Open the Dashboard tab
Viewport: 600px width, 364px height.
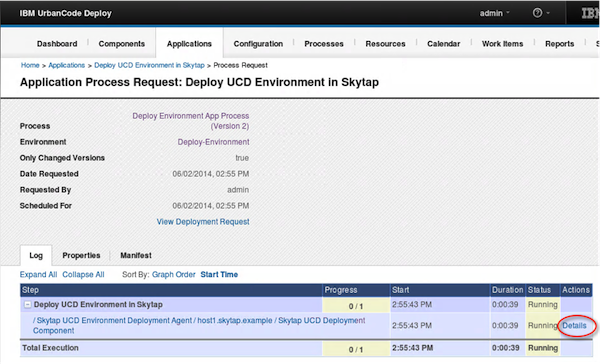coord(57,44)
